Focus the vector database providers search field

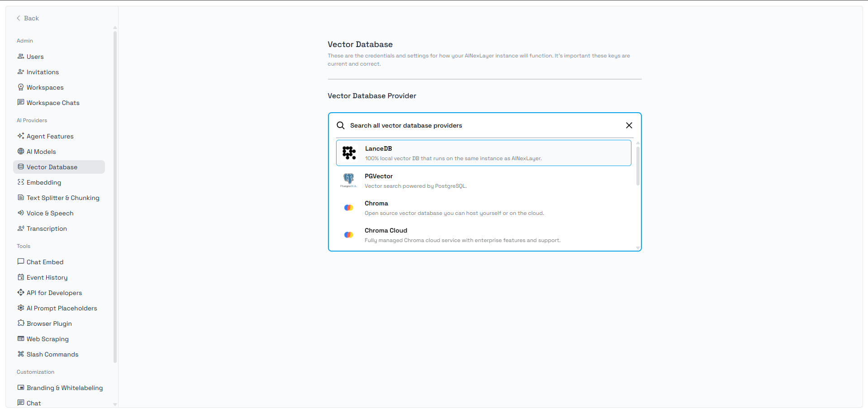(484, 125)
